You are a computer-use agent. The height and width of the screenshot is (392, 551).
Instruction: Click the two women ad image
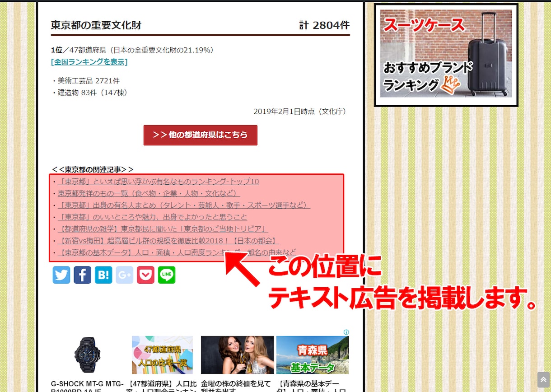(x=238, y=355)
